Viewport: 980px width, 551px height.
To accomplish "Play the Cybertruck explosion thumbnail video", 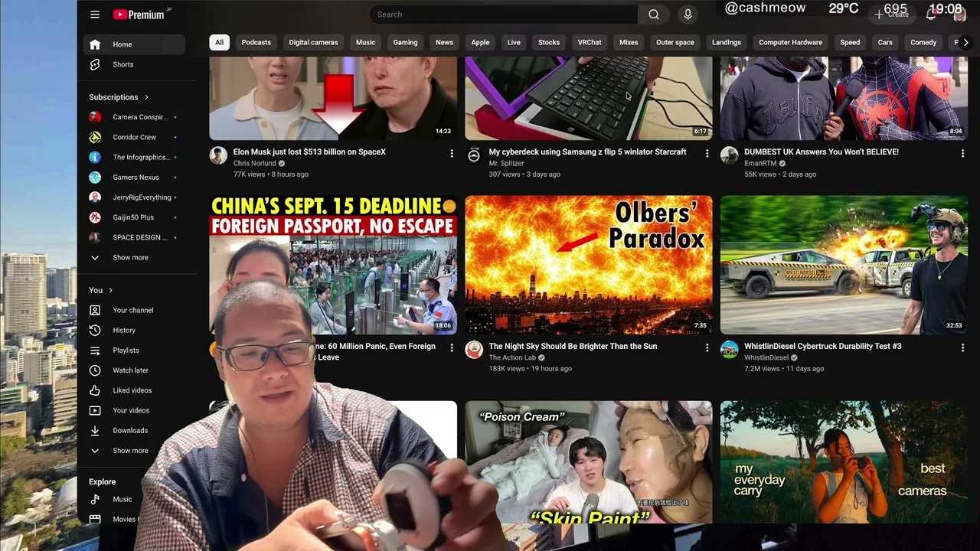I will 844,265.
